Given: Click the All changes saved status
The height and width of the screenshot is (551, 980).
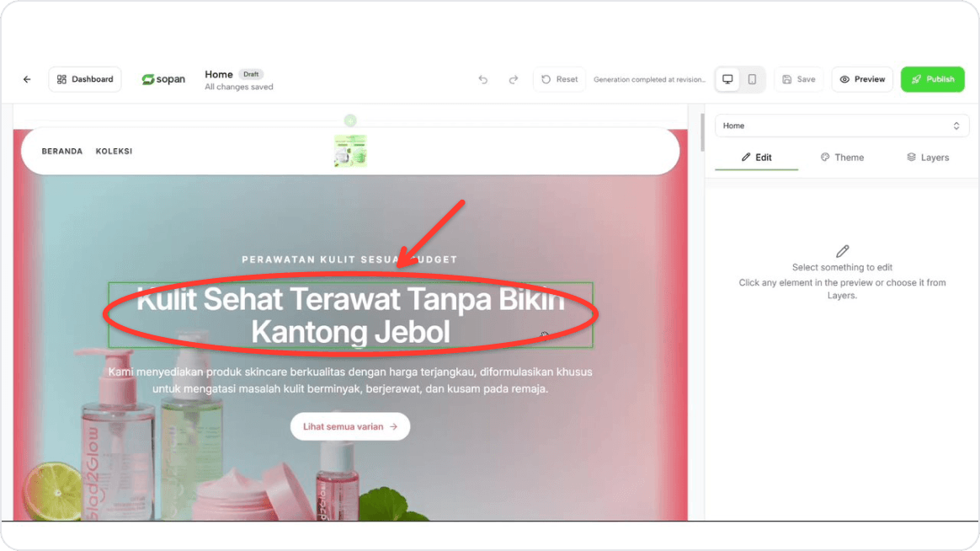Looking at the screenshot, I should point(239,87).
